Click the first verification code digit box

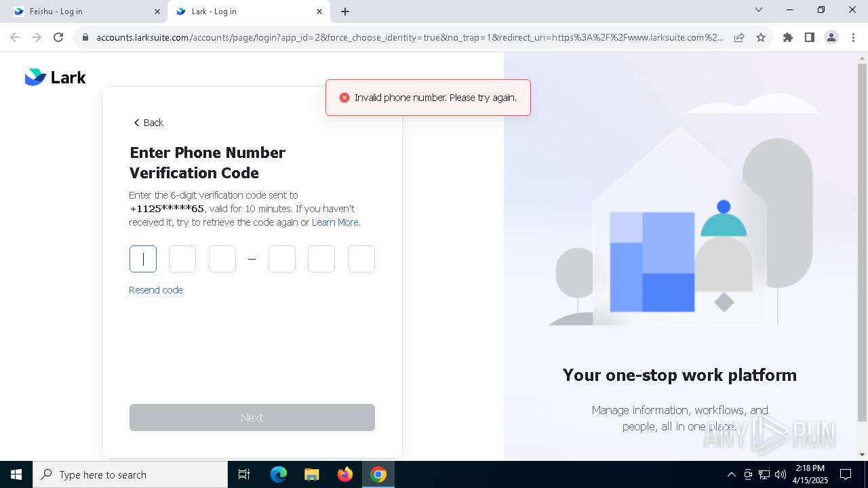coord(143,259)
